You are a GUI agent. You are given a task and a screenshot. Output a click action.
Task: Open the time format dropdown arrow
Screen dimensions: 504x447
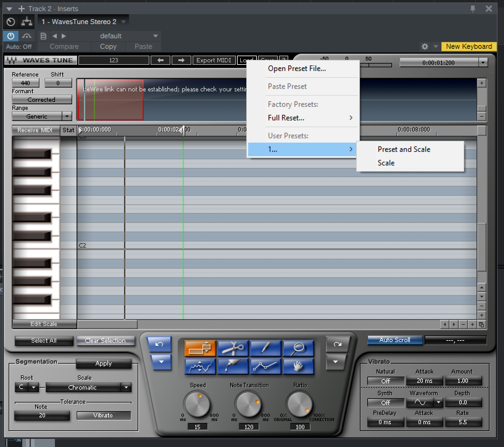(x=483, y=63)
